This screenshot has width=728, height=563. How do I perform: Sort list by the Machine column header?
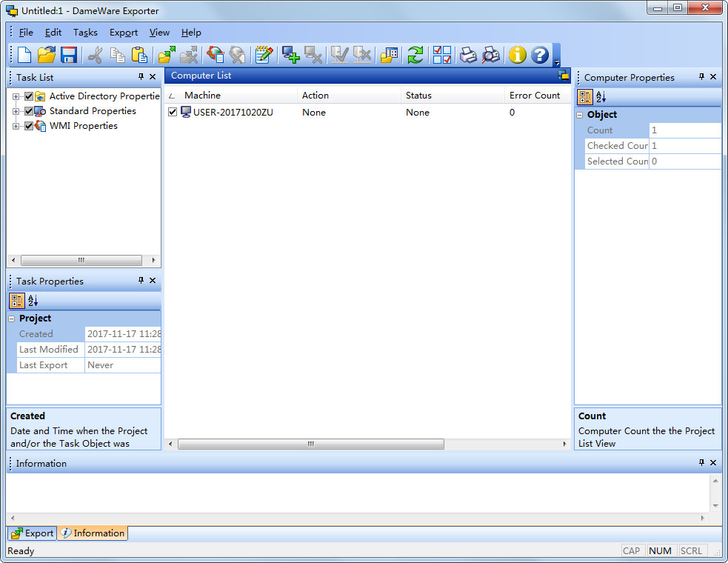pyautogui.click(x=202, y=96)
